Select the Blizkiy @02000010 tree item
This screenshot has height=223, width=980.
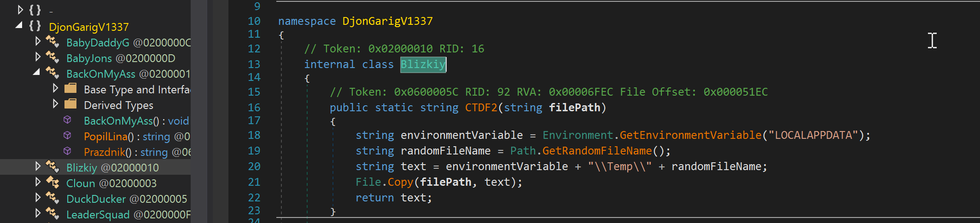tap(112, 168)
